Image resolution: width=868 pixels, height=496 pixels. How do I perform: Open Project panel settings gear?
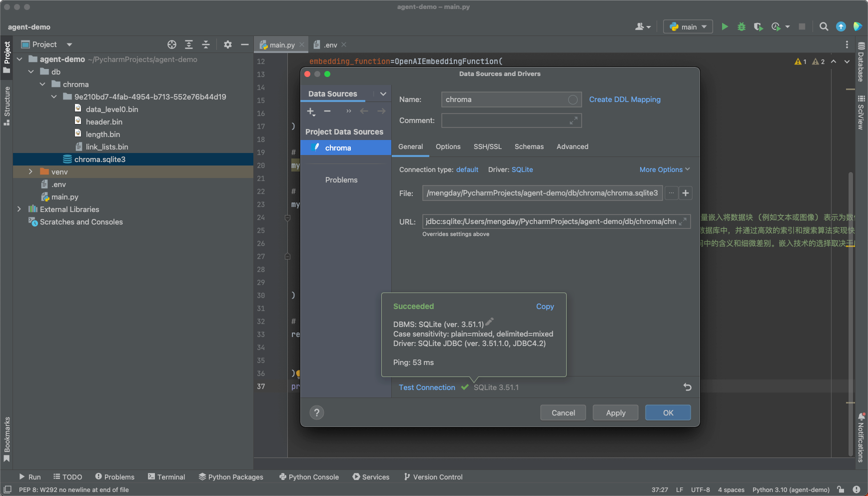pos(228,44)
